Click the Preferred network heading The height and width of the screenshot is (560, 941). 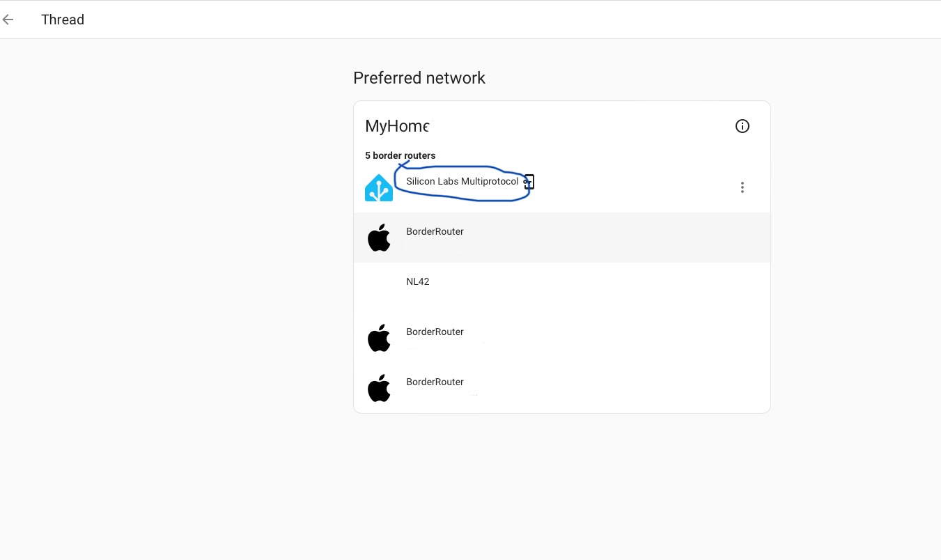tap(419, 78)
